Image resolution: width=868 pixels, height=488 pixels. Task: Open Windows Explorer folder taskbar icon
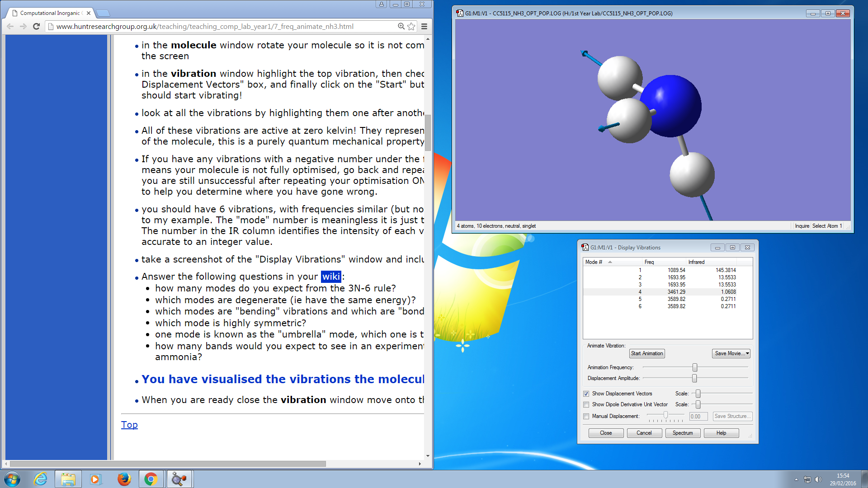coord(68,479)
